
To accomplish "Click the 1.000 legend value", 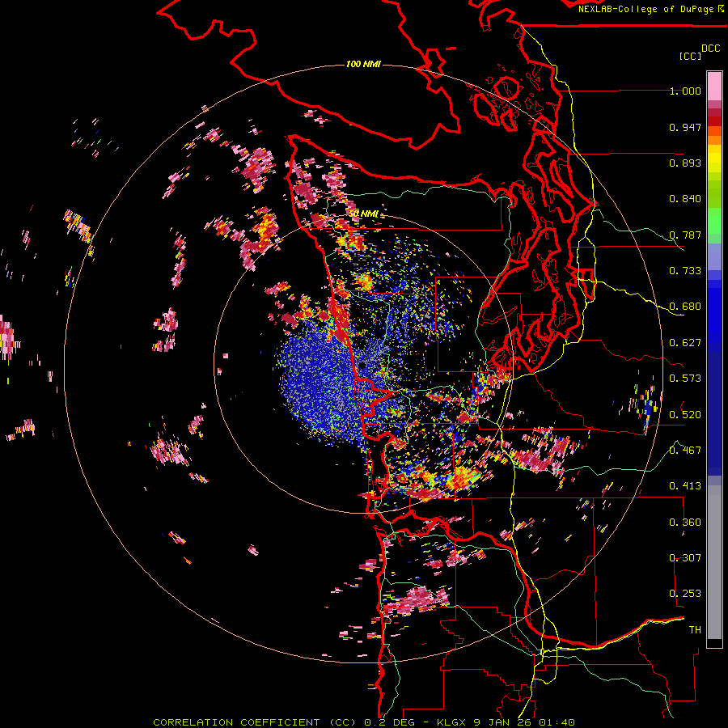I will pyautogui.click(x=685, y=91).
